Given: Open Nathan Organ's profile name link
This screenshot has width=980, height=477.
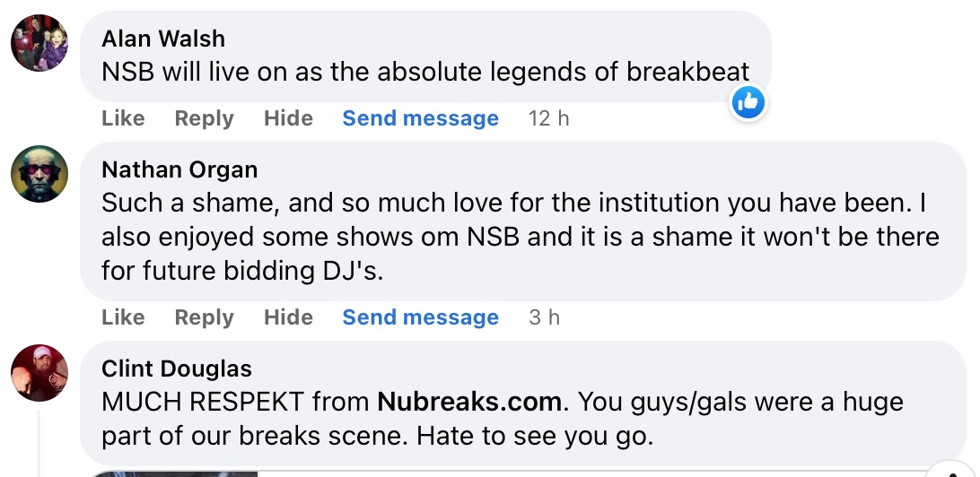Looking at the screenshot, I should (x=179, y=169).
